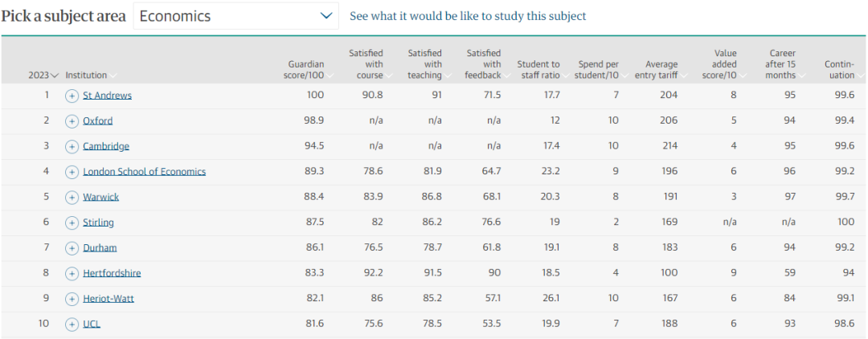Sort by Student to staff ratio column
The width and height of the screenshot is (868, 339).
(x=538, y=70)
